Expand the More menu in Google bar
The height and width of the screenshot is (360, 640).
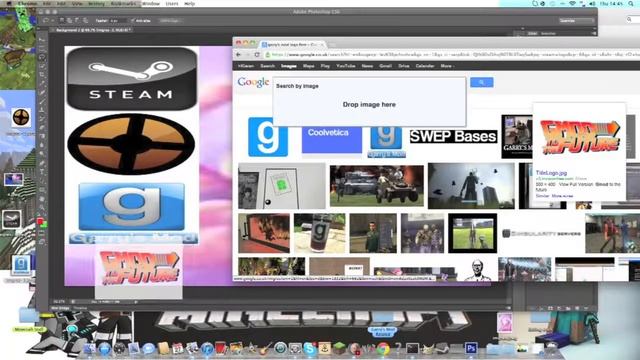click(447, 66)
